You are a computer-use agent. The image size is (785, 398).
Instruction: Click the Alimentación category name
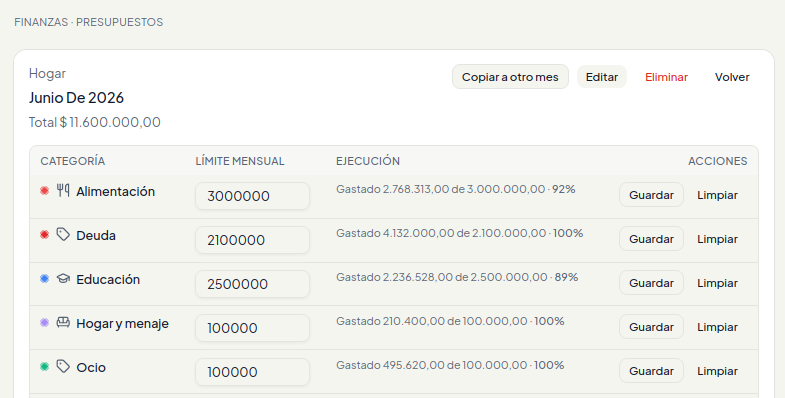[x=116, y=191]
